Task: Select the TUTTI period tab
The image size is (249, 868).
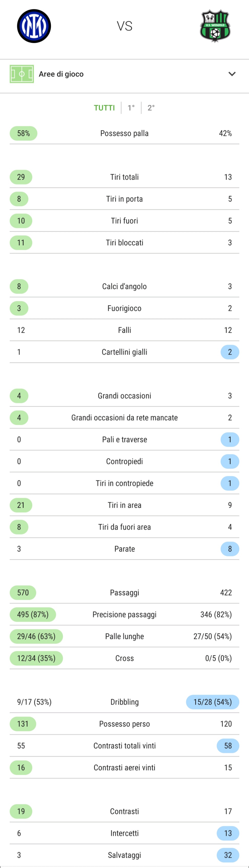Action: click(x=104, y=108)
